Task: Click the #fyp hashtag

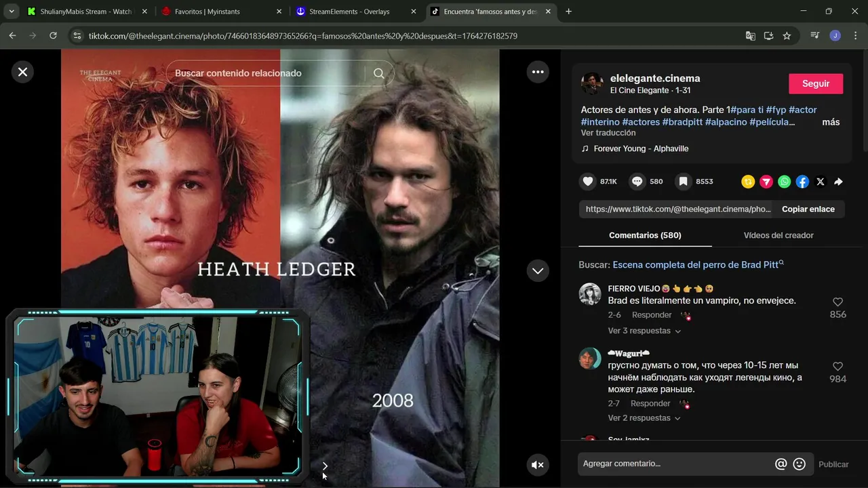Action: [x=776, y=110]
